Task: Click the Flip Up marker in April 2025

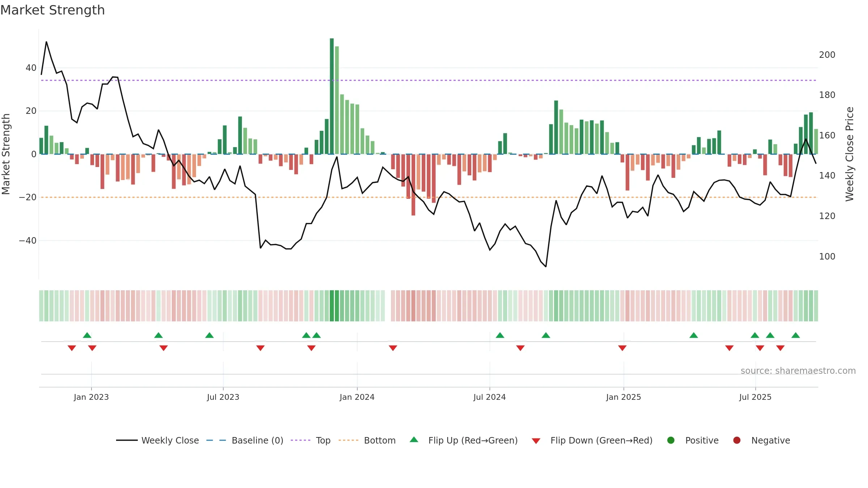Action: click(x=694, y=335)
